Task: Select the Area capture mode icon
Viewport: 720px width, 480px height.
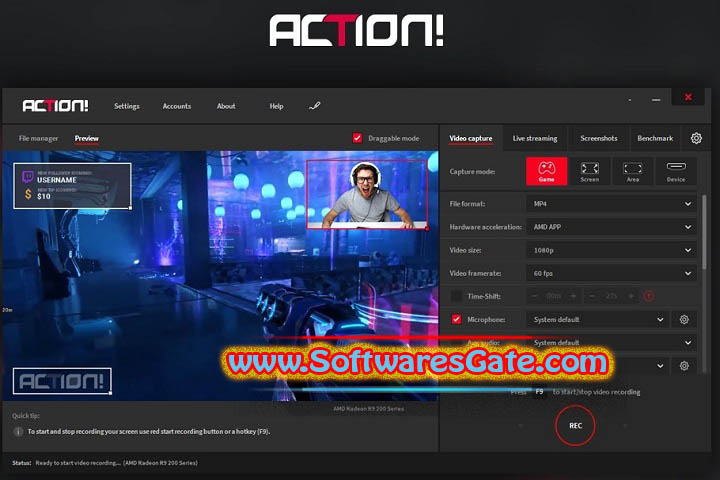Action: click(x=633, y=171)
